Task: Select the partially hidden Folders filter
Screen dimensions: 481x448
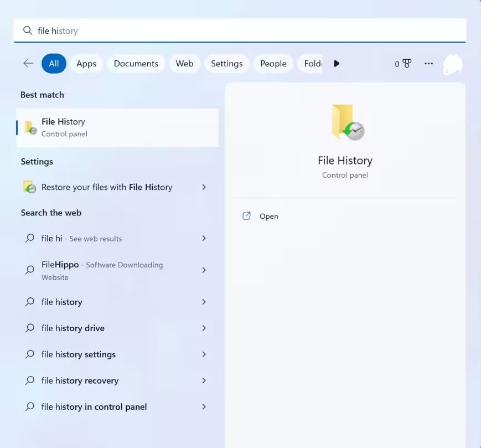Action: point(310,64)
